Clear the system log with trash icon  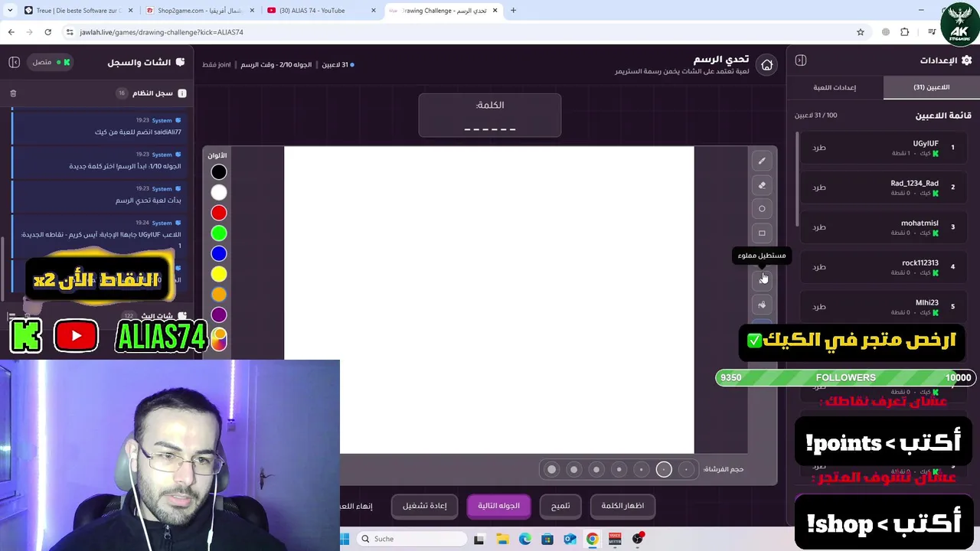click(x=13, y=93)
